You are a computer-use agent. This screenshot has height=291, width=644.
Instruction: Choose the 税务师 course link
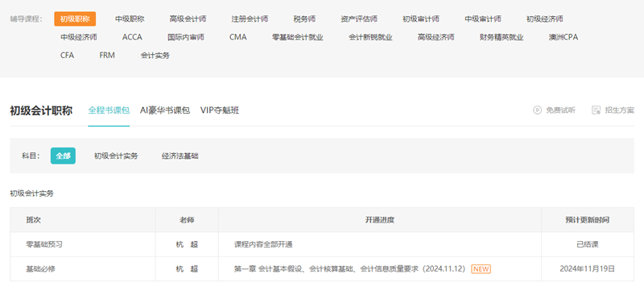(x=304, y=19)
